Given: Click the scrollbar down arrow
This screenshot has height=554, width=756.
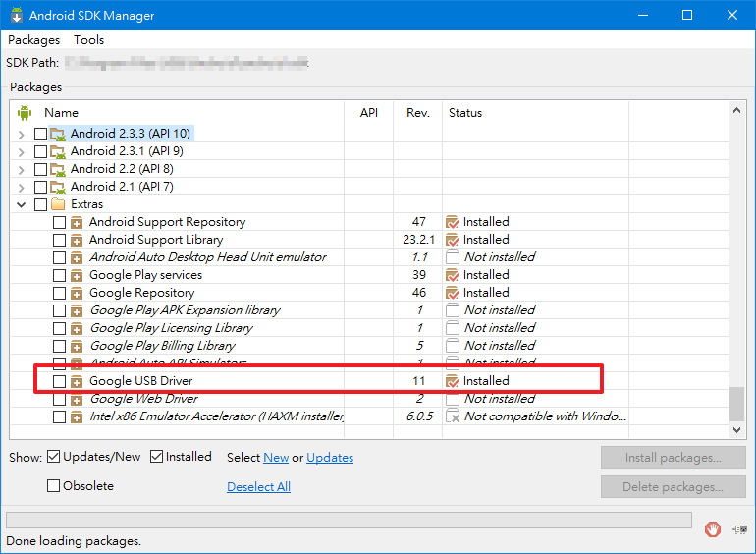Looking at the screenshot, I should pos(736,429).
